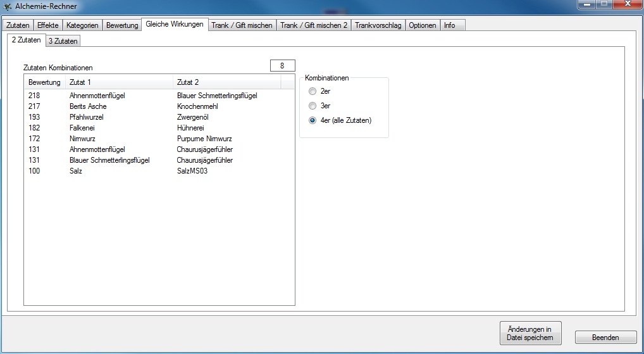Click the Alchemie-Rechner app icon in title bar
This screenshot has width=644, height=354.
coord(8,6)
